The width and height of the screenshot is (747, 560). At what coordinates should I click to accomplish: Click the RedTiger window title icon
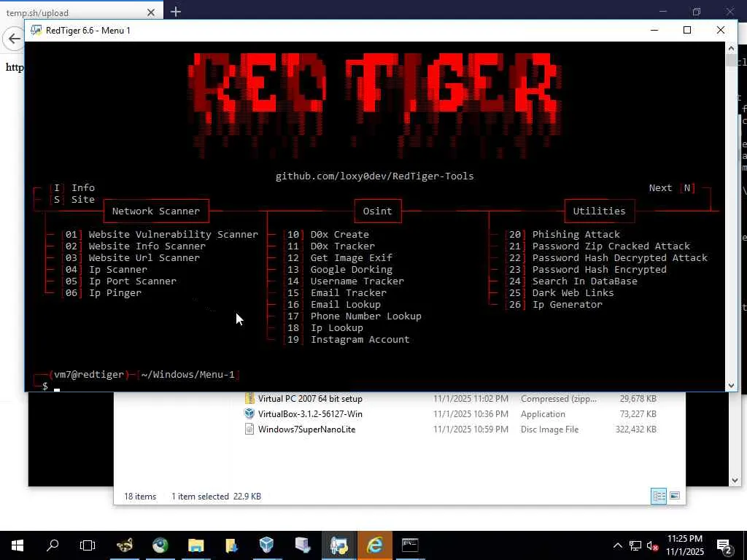tap(36, 30)
